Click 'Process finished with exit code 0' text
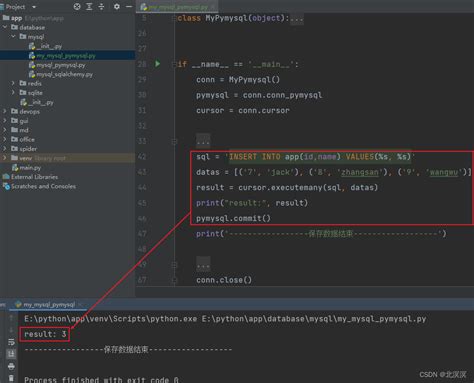The height and width of the screenshot is (383, 474). click(101, 380)
